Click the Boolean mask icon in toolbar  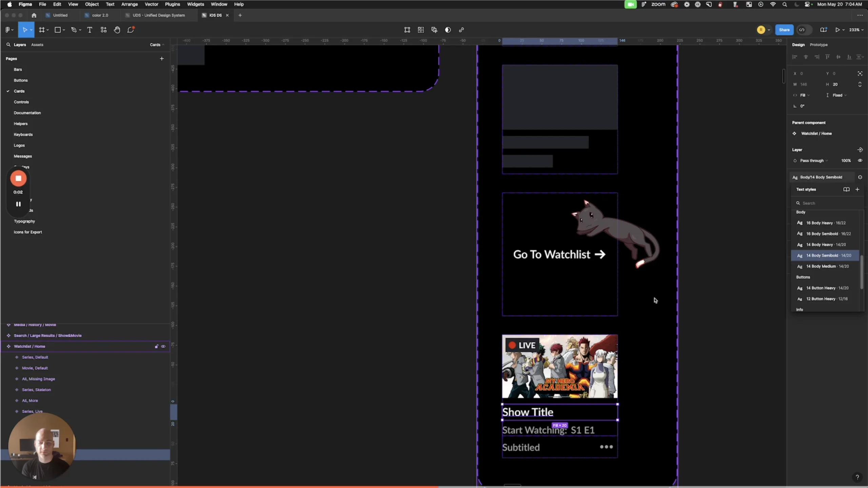(434, 30)
